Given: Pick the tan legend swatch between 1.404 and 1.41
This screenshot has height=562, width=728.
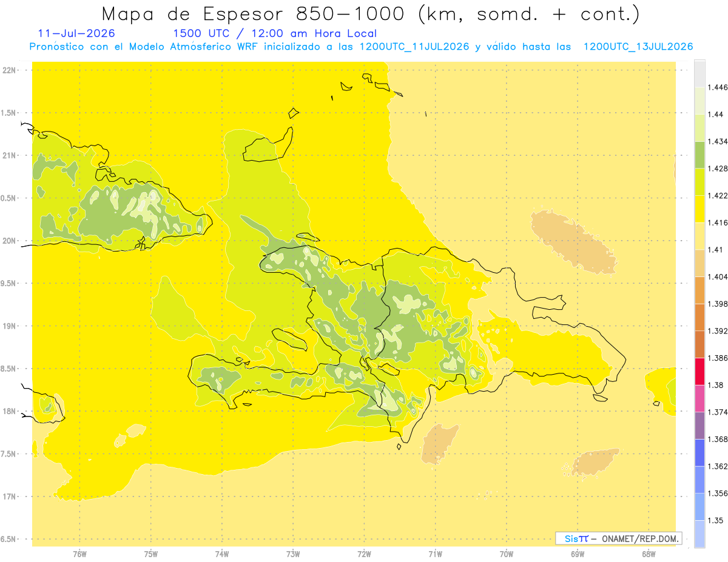Looking at the screenshot, I should (699, 263).
